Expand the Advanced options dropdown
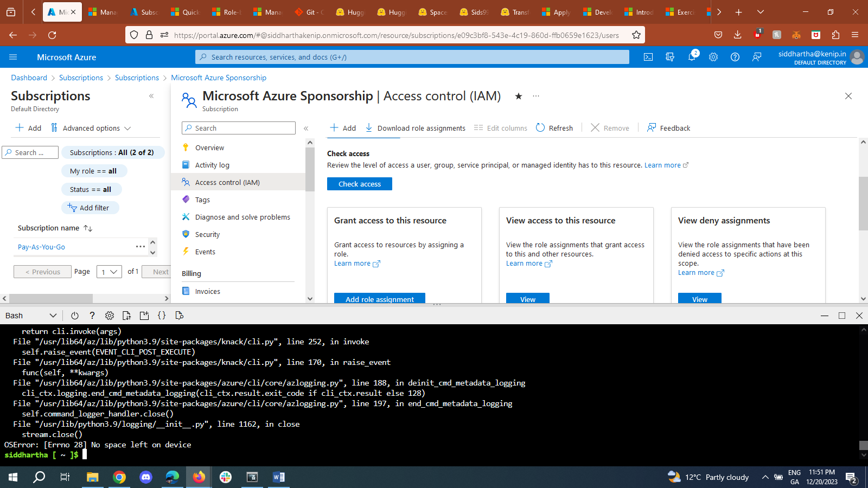 pyautogui.click(x=91, y=128)
